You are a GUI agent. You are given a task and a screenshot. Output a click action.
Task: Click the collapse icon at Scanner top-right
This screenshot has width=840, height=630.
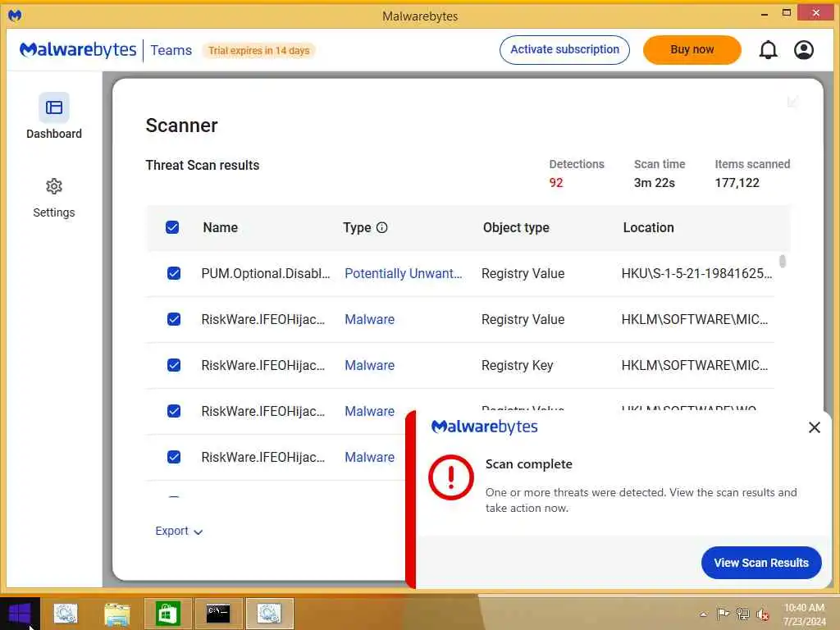(792, 102)
